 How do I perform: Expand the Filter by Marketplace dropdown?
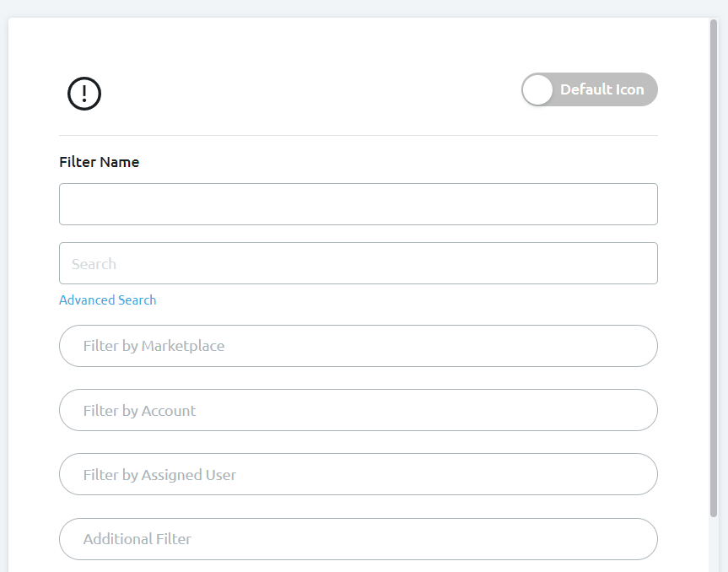[x=358, y=346]
